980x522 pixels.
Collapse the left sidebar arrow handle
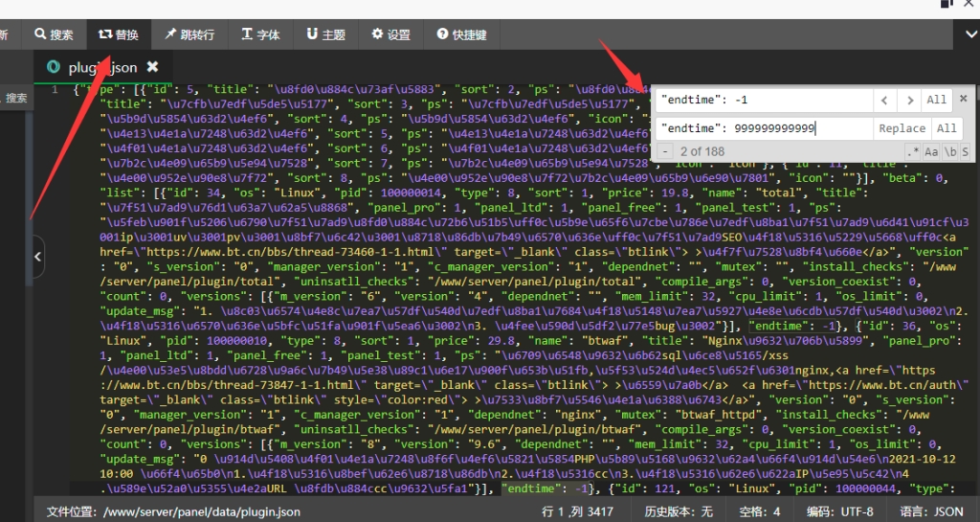pos(37,257)
